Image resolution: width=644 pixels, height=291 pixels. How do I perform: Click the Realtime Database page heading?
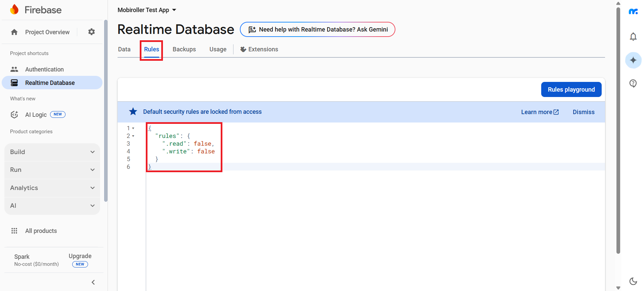pos(176,30)
